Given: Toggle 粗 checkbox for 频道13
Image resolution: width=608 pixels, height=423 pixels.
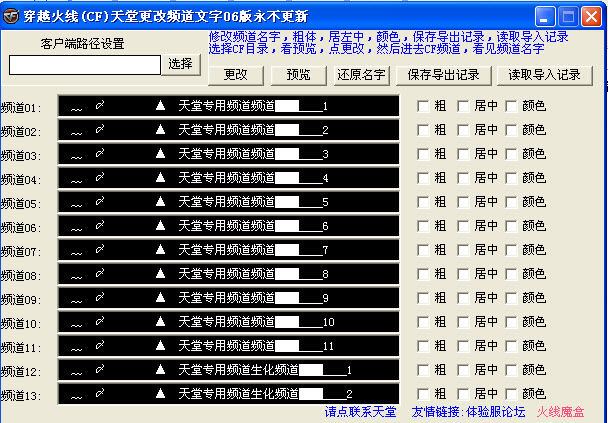Looking at the screenshot, I should pyautogui.click(x=423, y=394).
